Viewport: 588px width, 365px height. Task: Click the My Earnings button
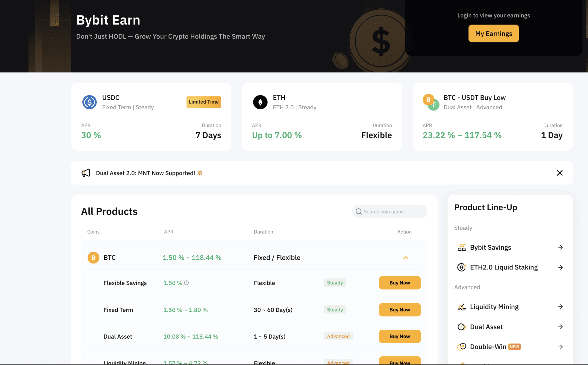pos(493,34)
